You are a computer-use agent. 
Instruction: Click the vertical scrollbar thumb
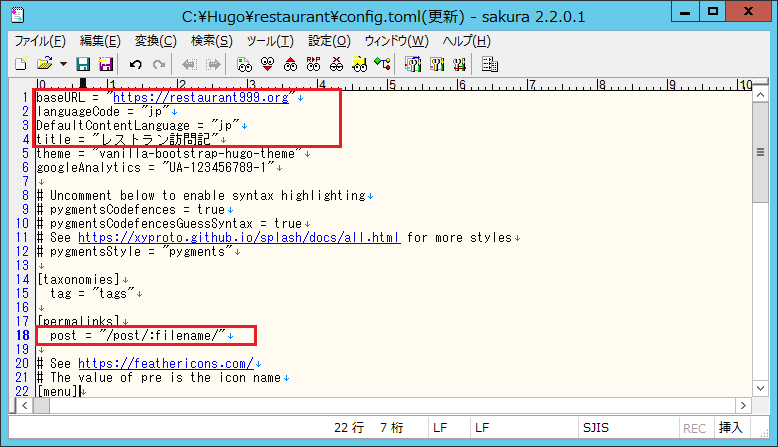pos(760,152)
